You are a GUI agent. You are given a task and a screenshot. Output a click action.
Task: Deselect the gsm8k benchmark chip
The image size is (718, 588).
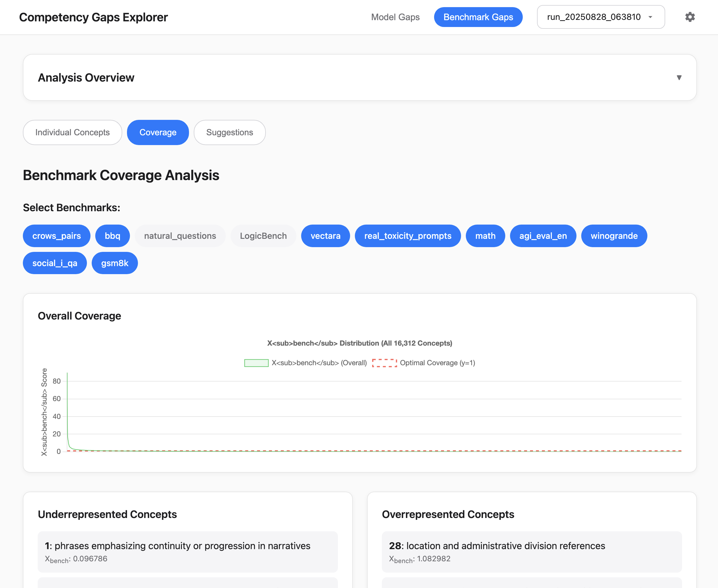click(115, 263)
